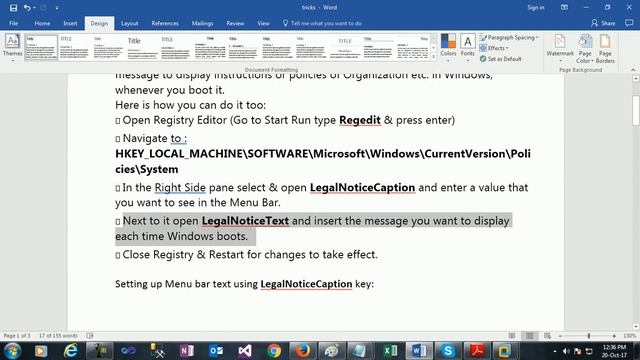
Task: Click the zoom percentage level
Action: (x=629, y=336)
